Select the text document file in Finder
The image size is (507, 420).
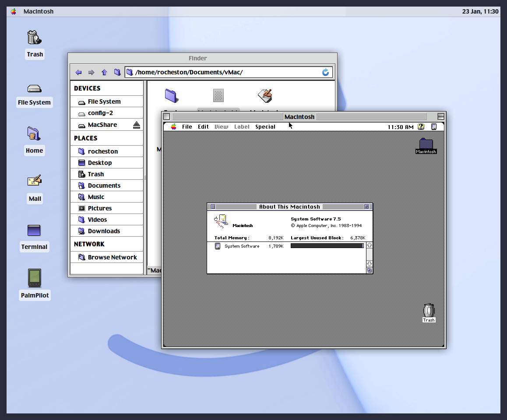click(x=265, y=96)
